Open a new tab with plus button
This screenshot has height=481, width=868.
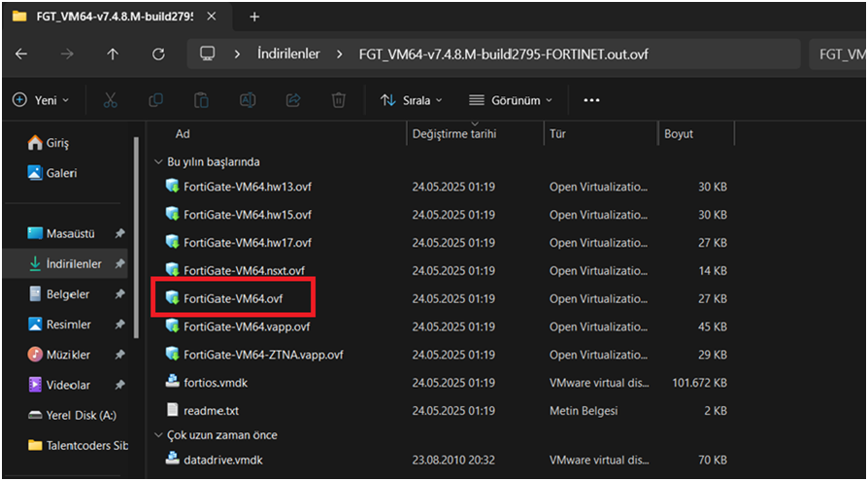coord(254,17)
